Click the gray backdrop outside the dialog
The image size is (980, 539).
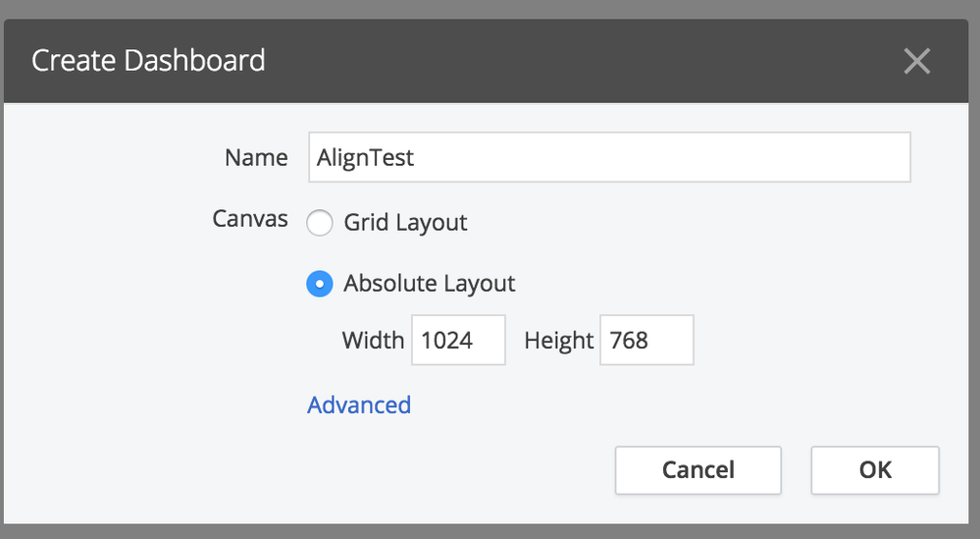pos(490,9)
